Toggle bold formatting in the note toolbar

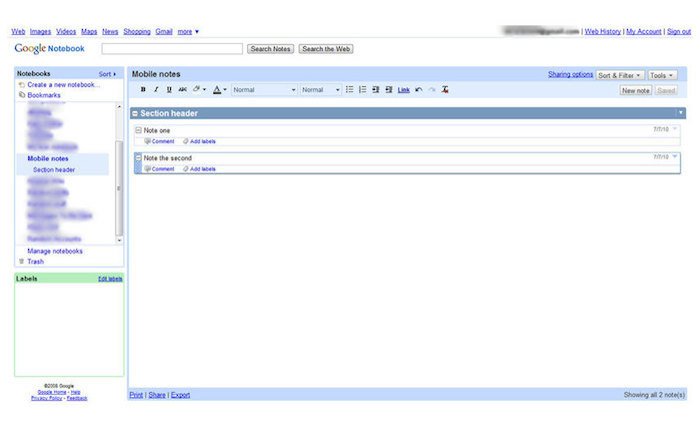tap(143, 90)
